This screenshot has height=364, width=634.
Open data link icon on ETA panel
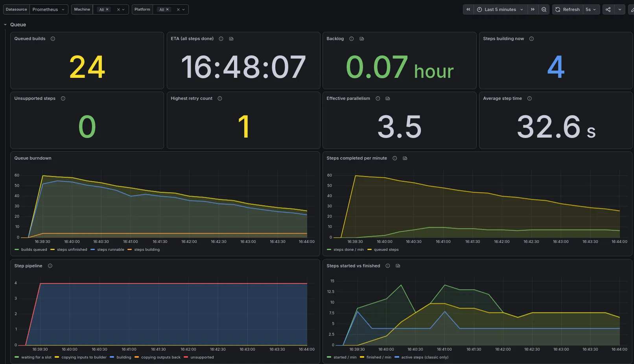click(231, 39)
